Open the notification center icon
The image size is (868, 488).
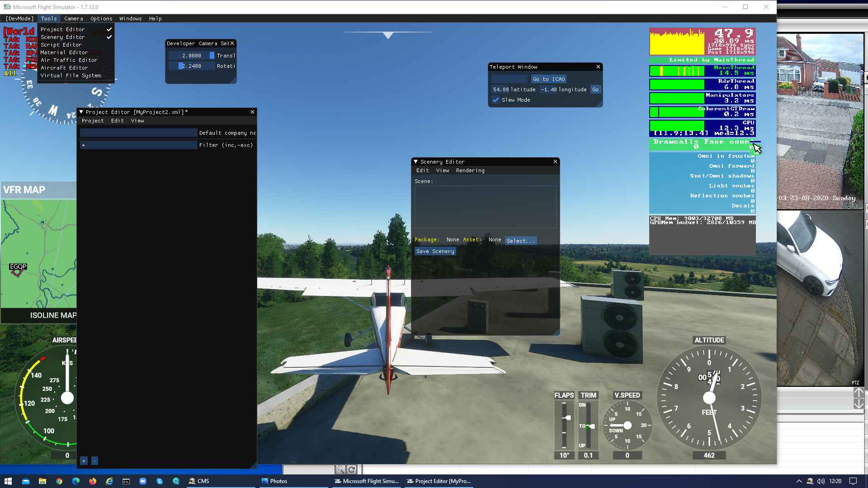click(x=853, y=481)
